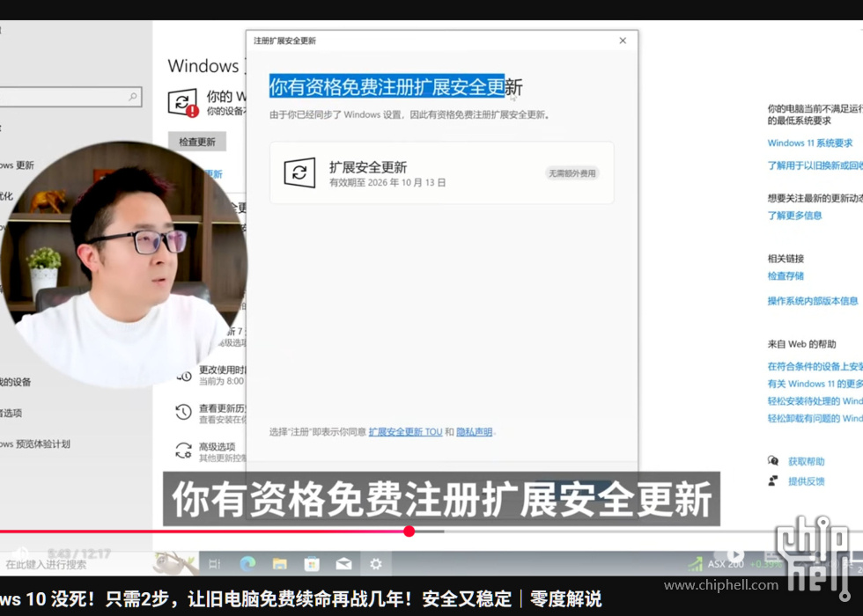863x616 pixels.
Task: Click the red video progress bar handle
Action: pos(409,531)
